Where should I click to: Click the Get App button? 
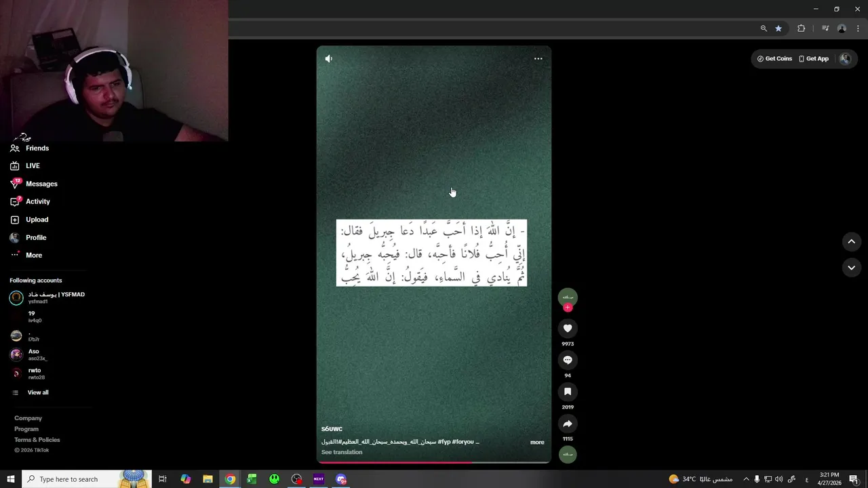(x=814, y=59)
